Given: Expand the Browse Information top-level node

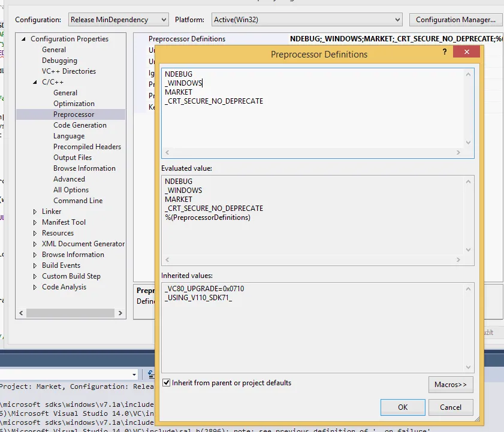Looking at the screenshot, I should [x=35, y=255].
